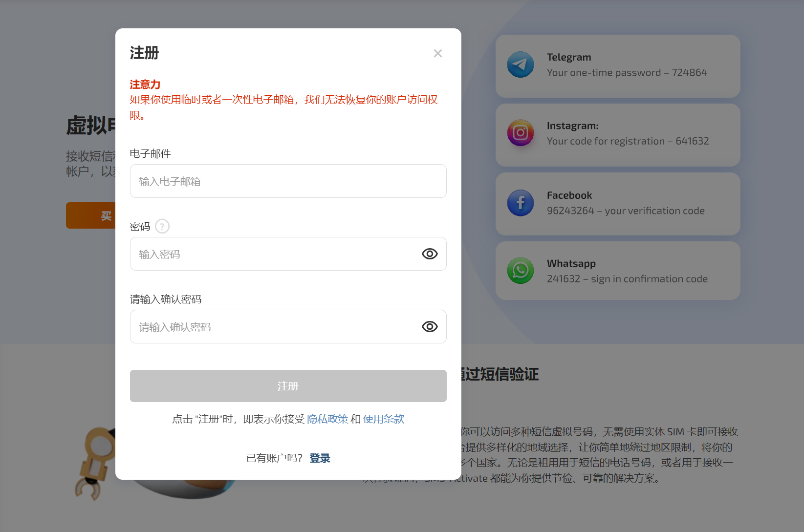Click the grey 注册 submit button
This screenshot has width=804, height=532.
[288, 386]
